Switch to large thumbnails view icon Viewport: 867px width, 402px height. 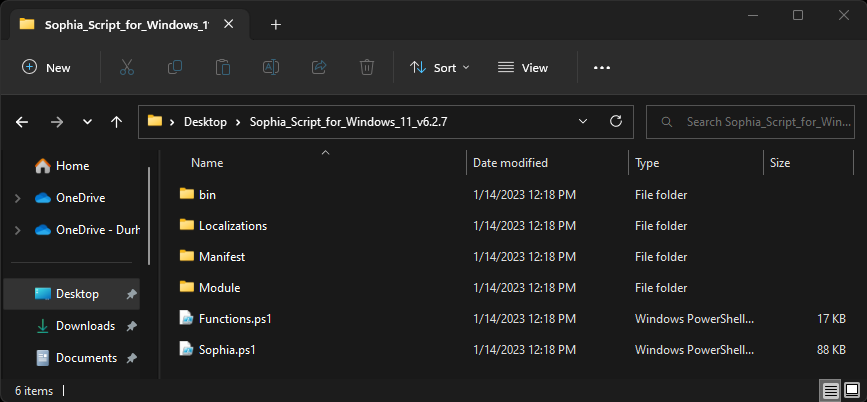tap(850, 391)
